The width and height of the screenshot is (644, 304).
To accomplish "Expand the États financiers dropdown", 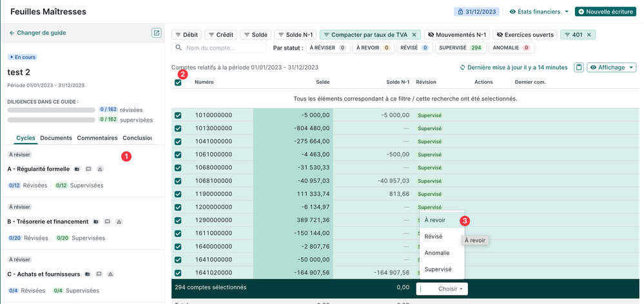I will tap(539, 12).
